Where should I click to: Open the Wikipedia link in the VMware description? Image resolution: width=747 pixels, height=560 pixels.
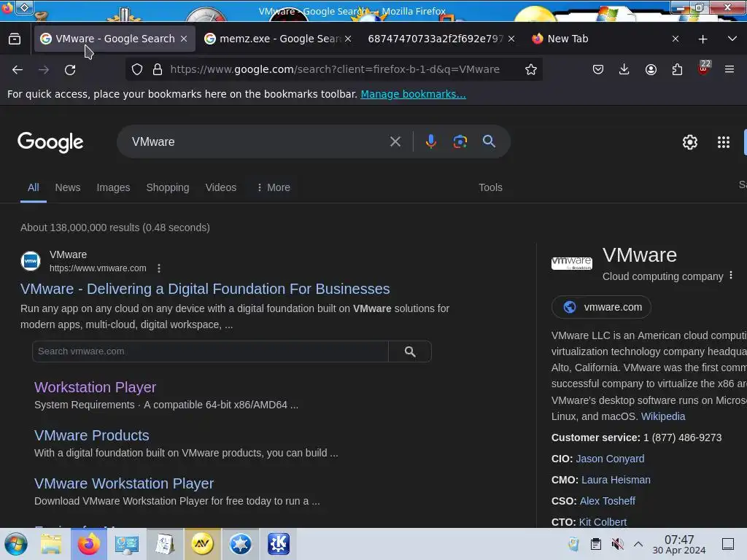pyautogui.click(x=662, y=416)
